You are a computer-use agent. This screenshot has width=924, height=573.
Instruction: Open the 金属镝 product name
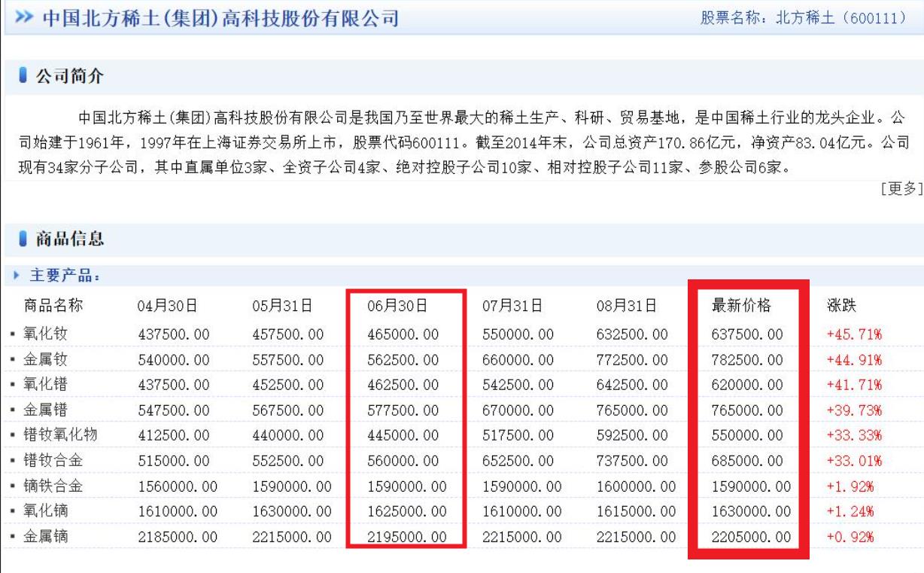coord(46,537)
